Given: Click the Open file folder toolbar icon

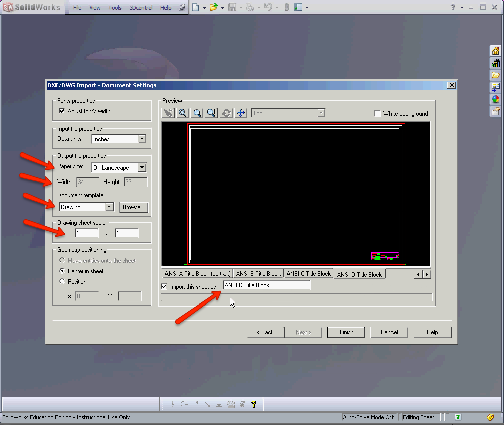Looking at the screenshot, I should tap(213, 7).
